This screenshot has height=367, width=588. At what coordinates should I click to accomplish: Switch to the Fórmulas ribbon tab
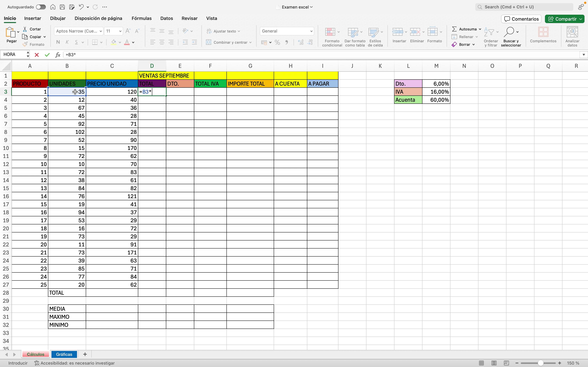coord(141,19)
